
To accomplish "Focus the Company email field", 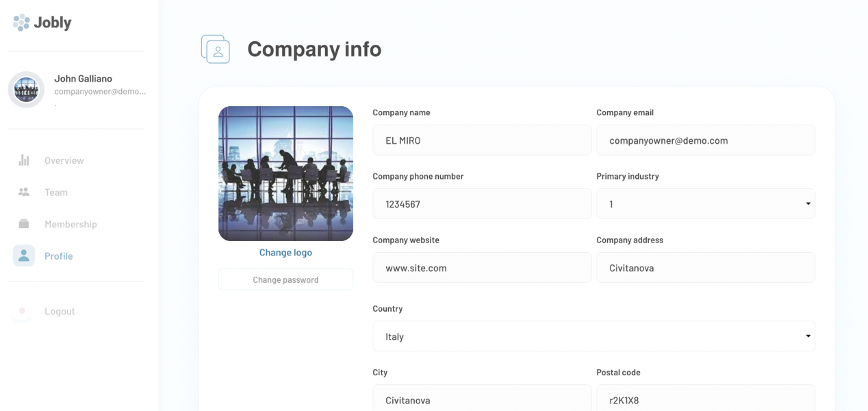I will 706,140.
